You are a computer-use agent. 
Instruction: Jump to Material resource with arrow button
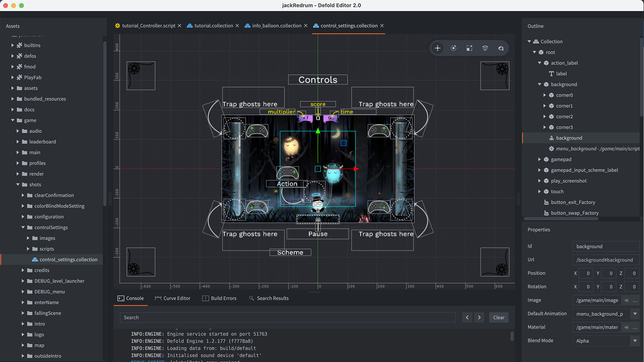[x=627, y=327]
